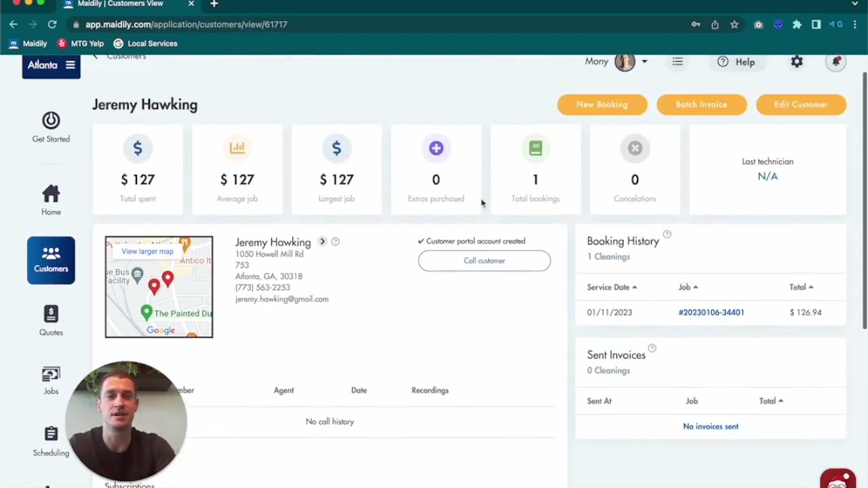Click the Total bookings book icon

tap(536, 148)
